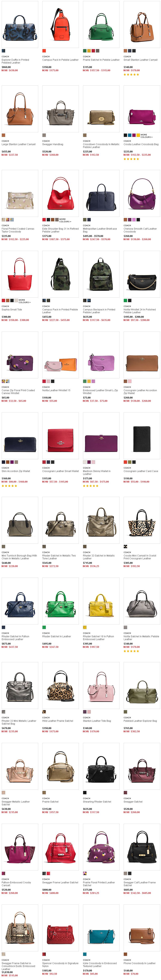
Task: Show more colours for Crosby Leather Crossbody Bag
Action: (146, 136)
